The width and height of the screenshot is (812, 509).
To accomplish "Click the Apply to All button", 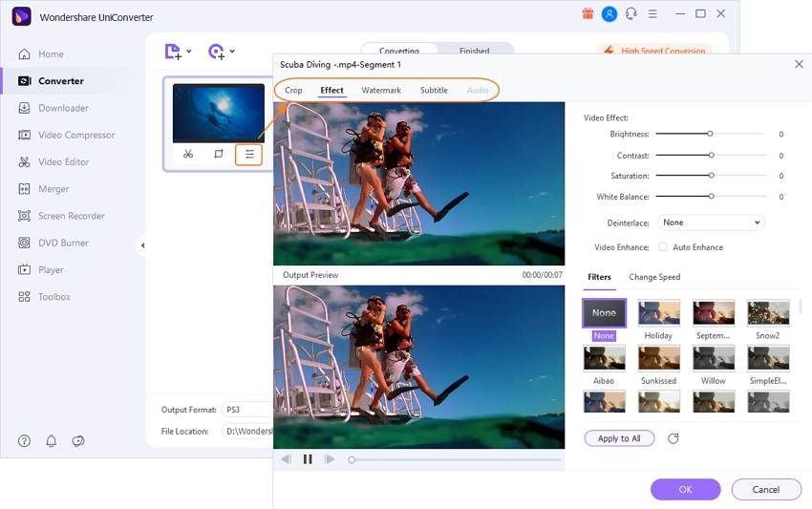I will (x=619, y=438).
